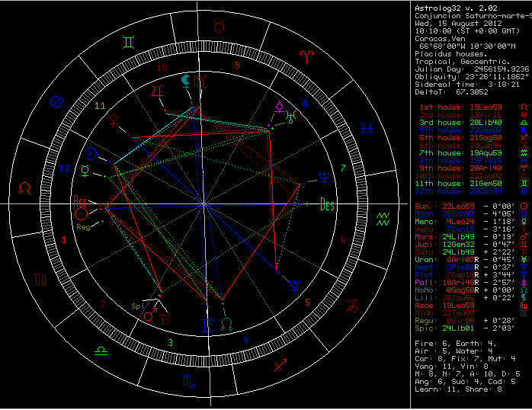
Task: Select the North Node glyph beside the IC
Action: point(226,325)
